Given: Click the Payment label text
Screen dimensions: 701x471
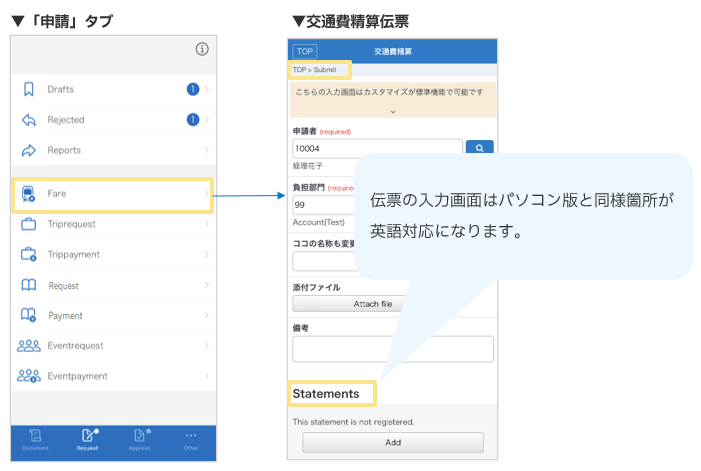Looking at the screenshot, I should (x=65, y=316).
